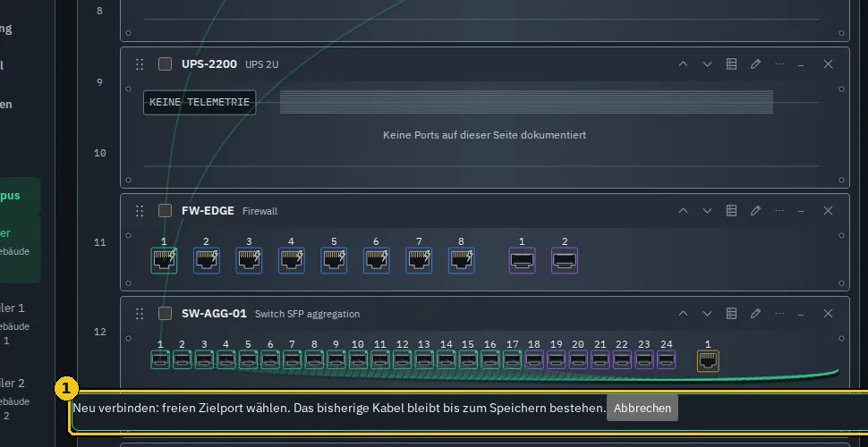This screenshot has width=868, height=447.
Task: Select FW-EDGE RJ45 port 1
Action: point(164,260)
